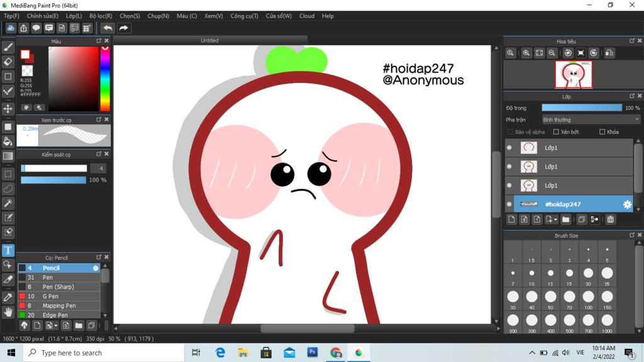
Task: Click the canvas horizontal scrollbar
Action: tap(307, 328)
